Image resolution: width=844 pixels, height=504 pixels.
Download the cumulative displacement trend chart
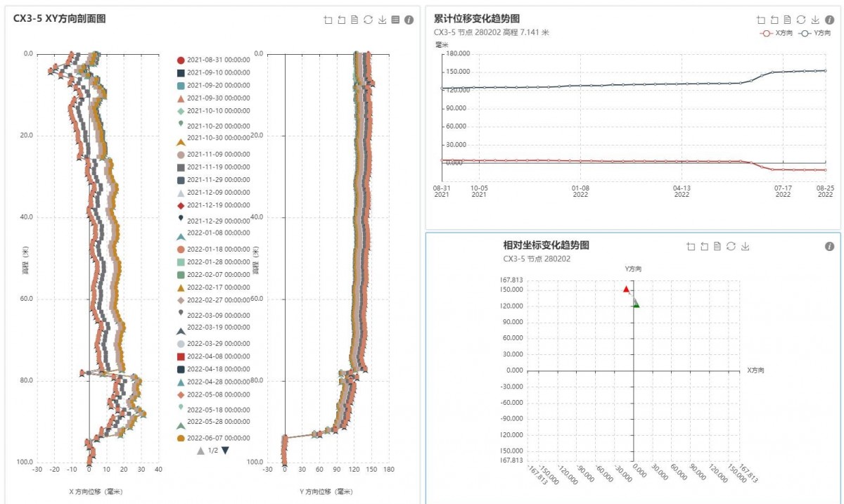(x=814, y=20)
